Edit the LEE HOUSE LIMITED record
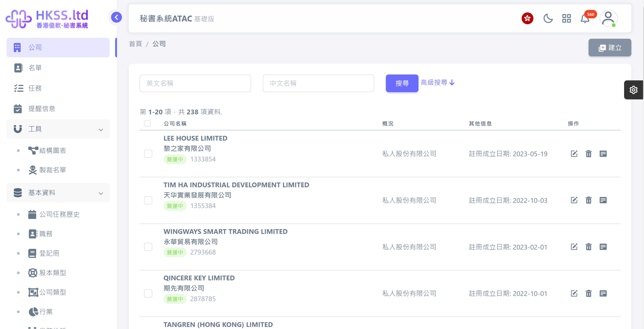 (x=574, y=154)
